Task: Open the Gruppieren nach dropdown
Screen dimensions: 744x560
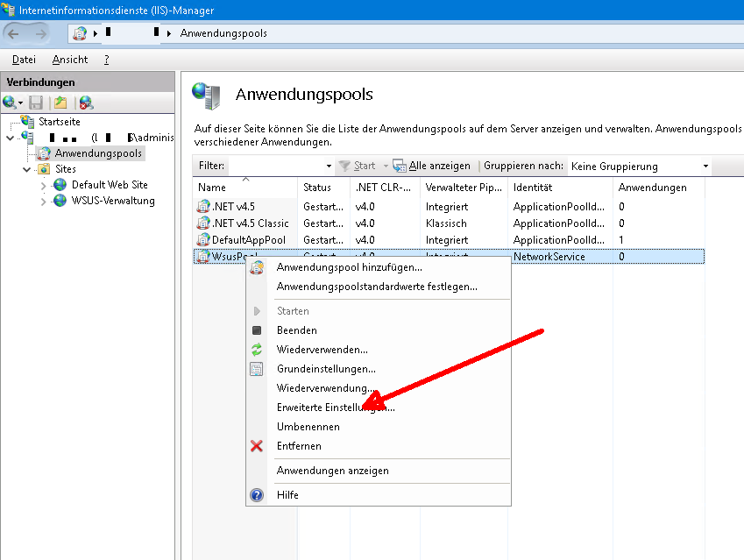Action: (705, 166)
